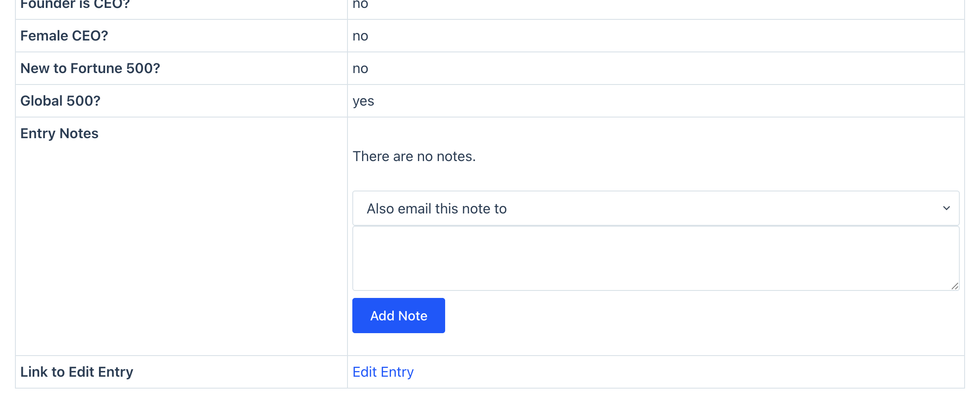Click the "There are no notes." message

(414, 156)
